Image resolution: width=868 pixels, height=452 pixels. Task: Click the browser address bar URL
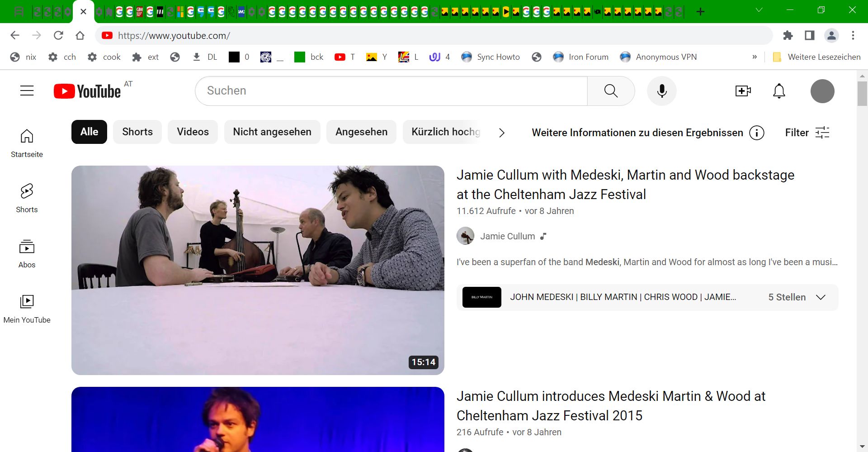174,35
